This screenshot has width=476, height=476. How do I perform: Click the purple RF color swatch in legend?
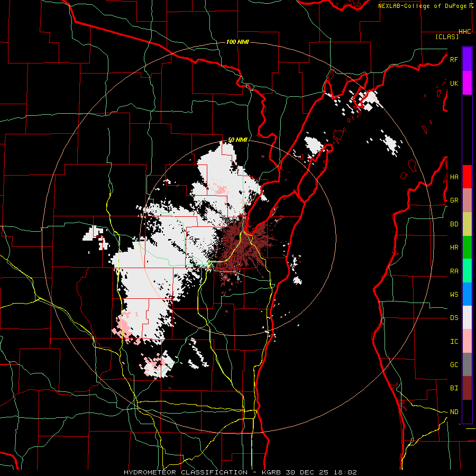[467, 59]
